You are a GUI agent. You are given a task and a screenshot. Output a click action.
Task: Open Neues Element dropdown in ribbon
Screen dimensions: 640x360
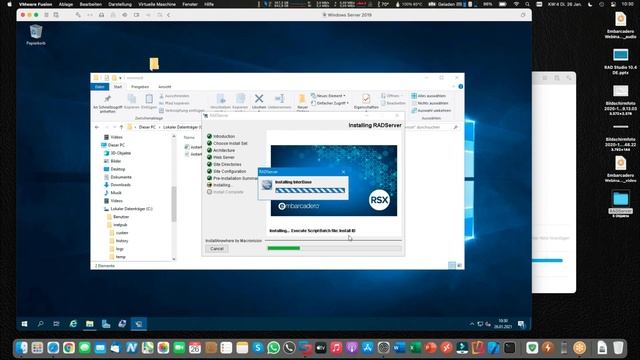(x=328, y=96)
